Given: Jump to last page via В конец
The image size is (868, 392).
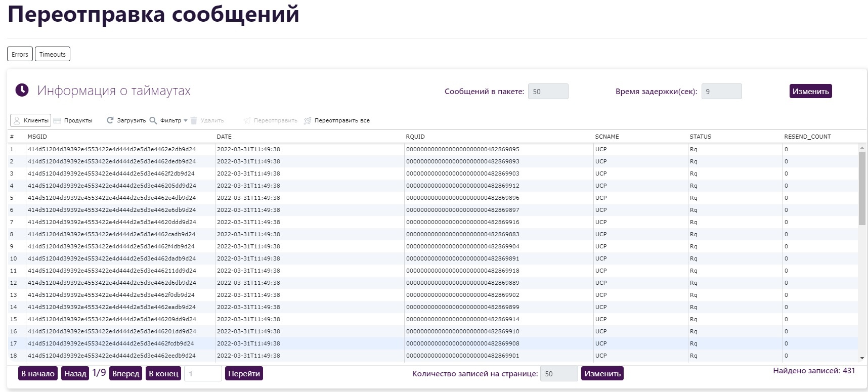Looking at the screenshot, I should click(163, 374).
